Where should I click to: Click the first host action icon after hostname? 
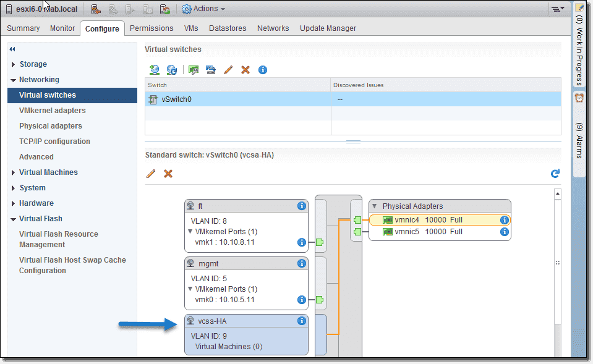click(96, 9)
